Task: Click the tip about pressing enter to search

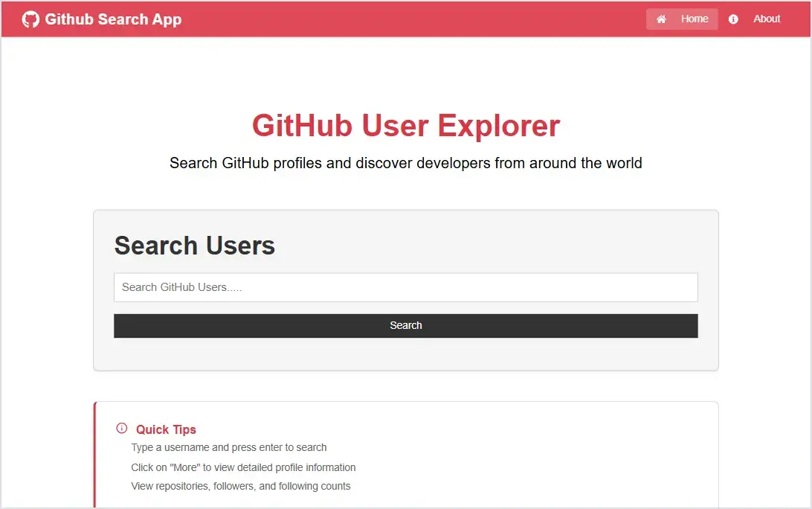Action: [x=229, y=447]
